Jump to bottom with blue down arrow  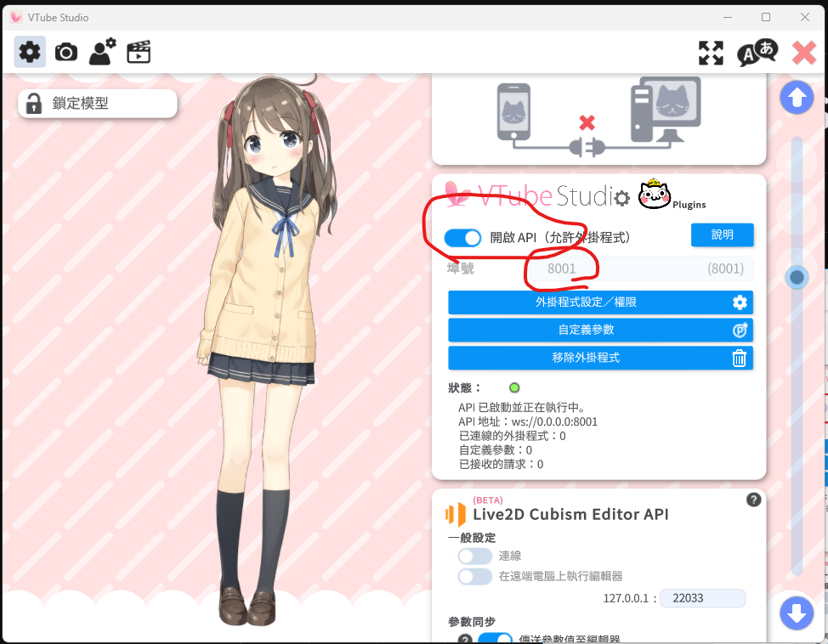797,613
